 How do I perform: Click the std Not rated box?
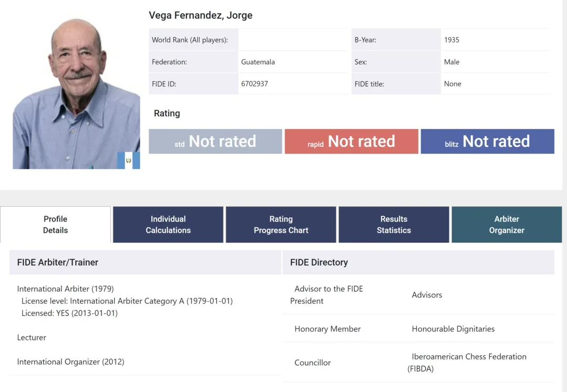(x=215, y=142)
